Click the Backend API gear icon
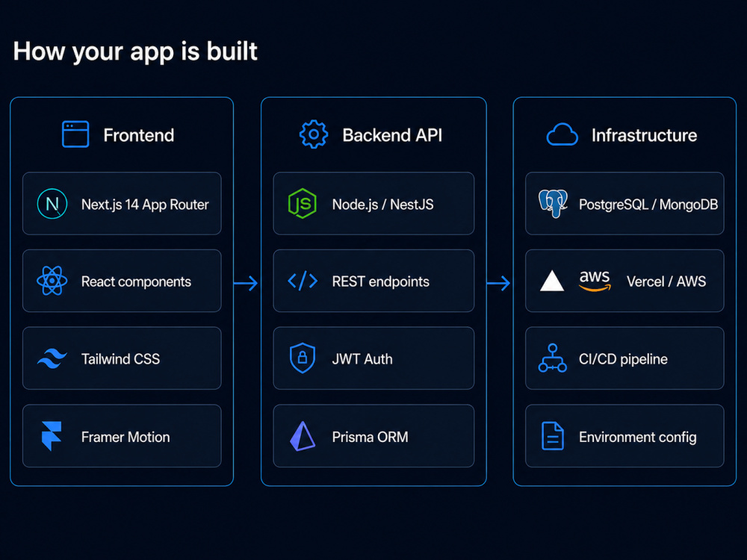Viewport: 747px width, 560px height. [314, 134]
